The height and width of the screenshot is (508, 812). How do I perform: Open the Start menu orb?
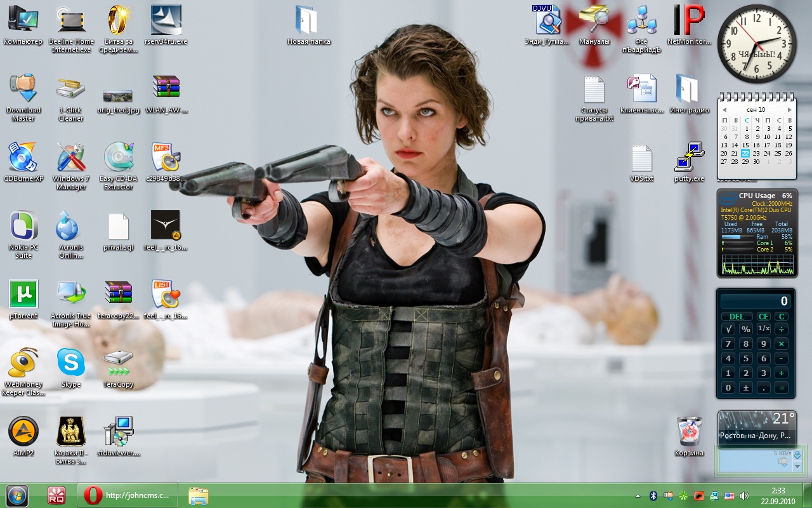pyautogui.click(x=17, y=495)
